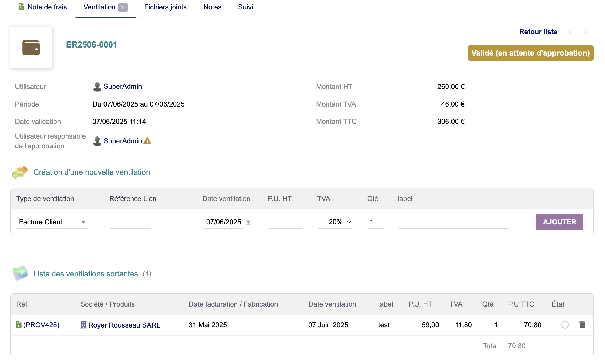Click the arrows icon beside new ventilation heading
Viewport: 605px width, 364px height.
(x=20, y=172)
